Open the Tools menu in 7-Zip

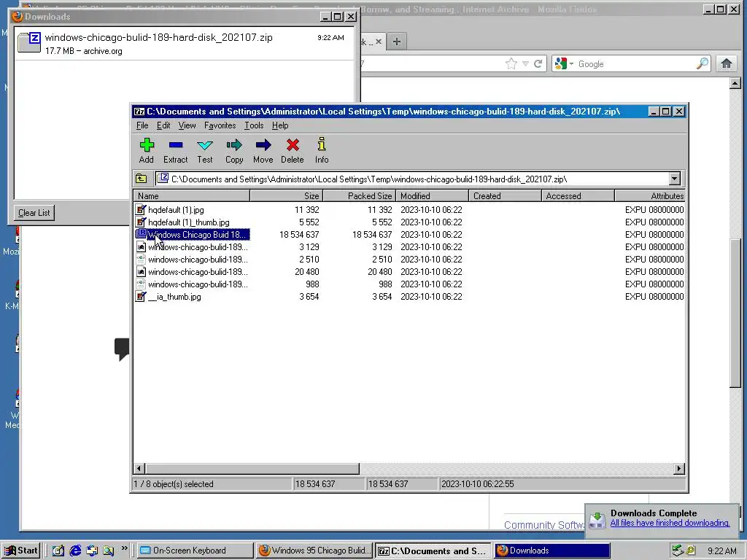pyautogui.click(x=254, y=125)
